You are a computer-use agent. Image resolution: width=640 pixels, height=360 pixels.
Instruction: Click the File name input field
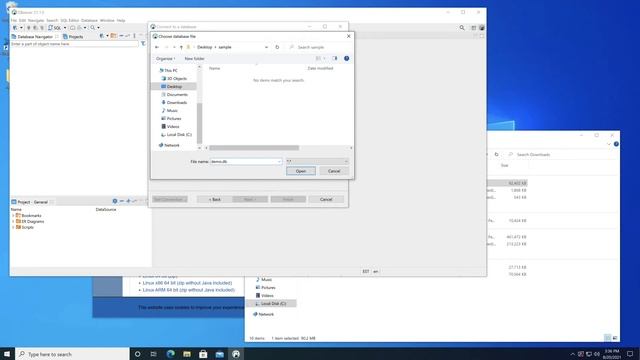tap(246, 162)
